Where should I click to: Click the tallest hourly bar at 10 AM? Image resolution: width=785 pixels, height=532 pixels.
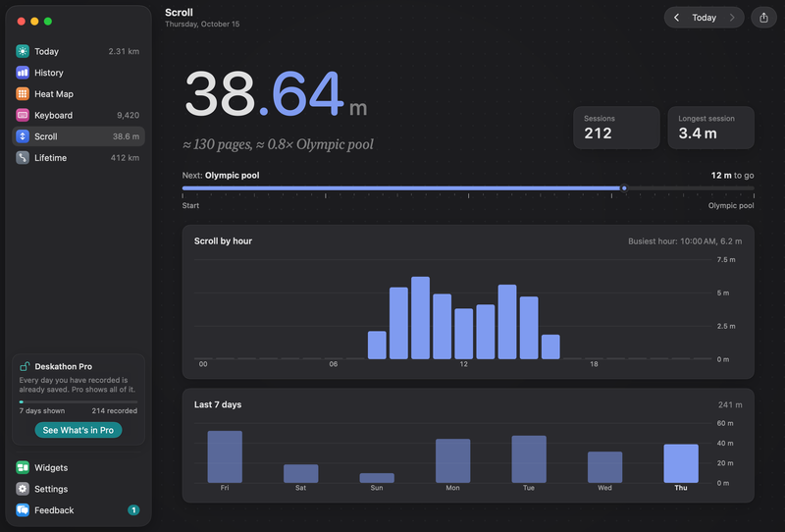coord(421,318)
